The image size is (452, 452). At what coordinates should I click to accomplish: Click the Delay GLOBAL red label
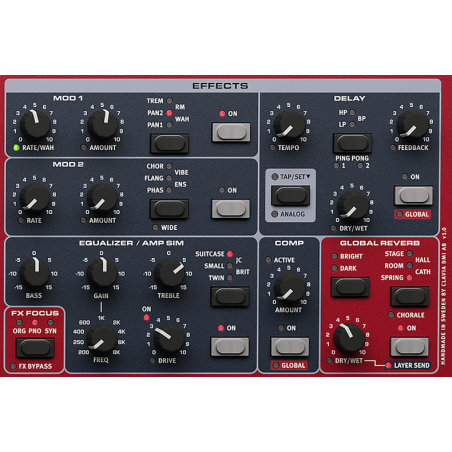[413, 214]
